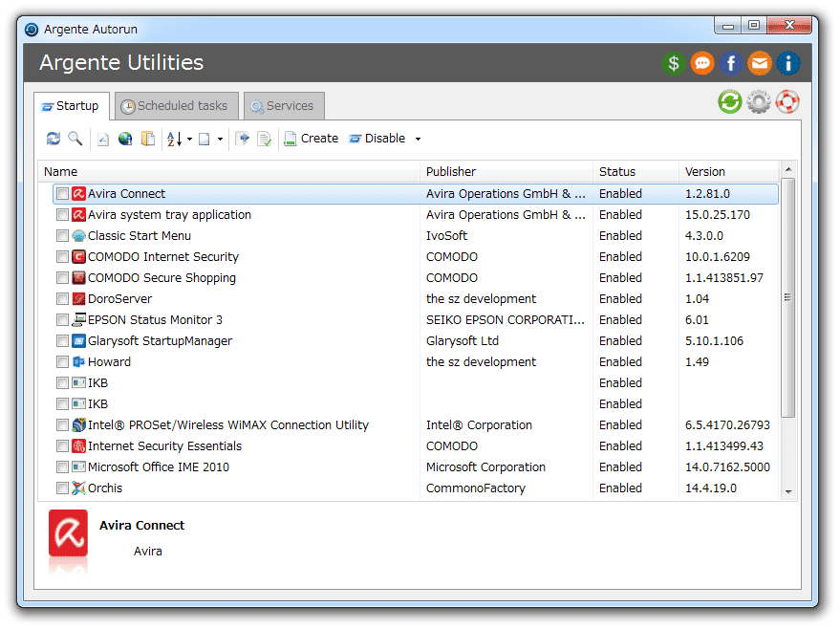
Task: Open the orange chat bubble icon
Action: tap(702, 63)
